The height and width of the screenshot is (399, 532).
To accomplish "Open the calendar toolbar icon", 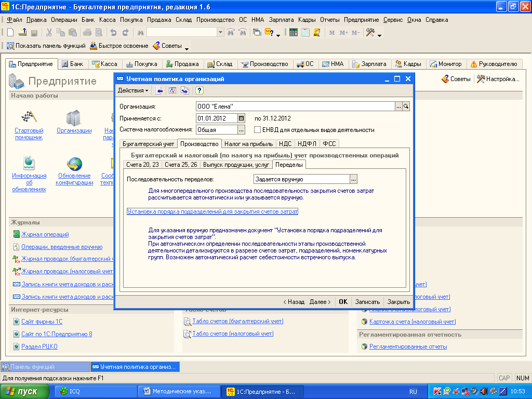I will (x=305, y=33).
